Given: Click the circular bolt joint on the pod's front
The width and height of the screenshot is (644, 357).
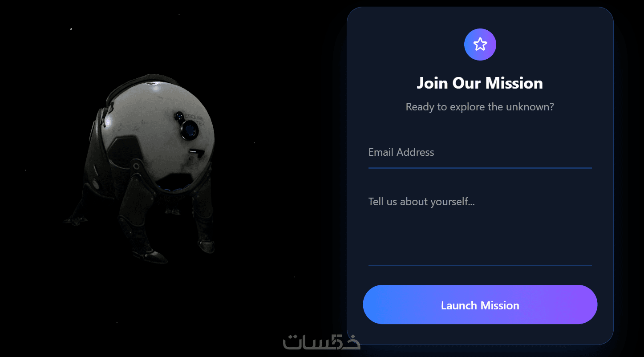Looking at the screenshot, I should [x=136, y=166].
